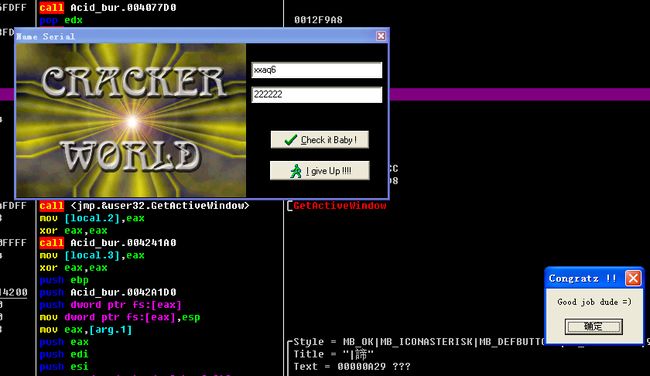Click the Title = comment line

coord(334,354)
